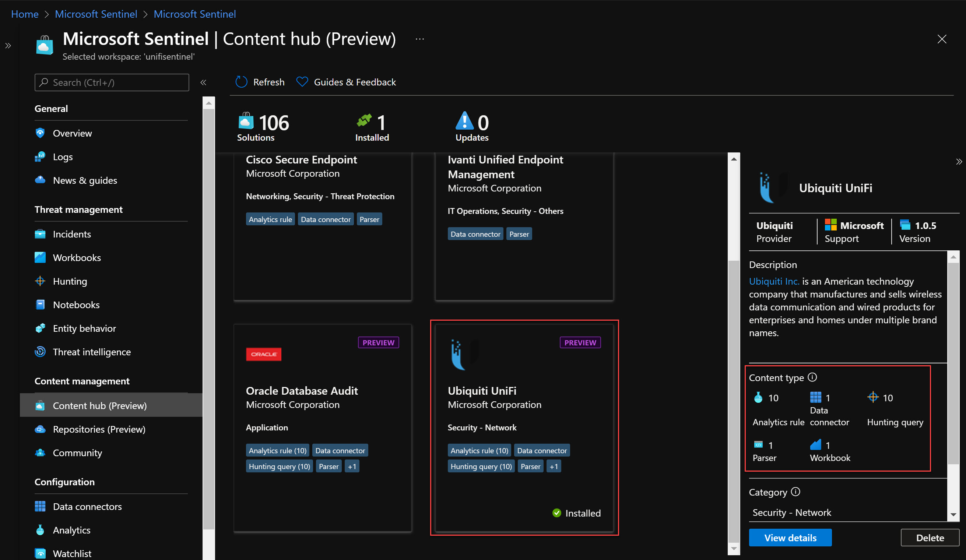Click the Incidents briefcase icon

(40, 234)
